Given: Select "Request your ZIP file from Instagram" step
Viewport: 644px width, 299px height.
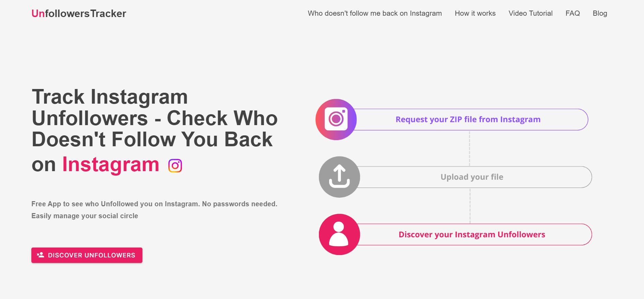Looking at the screenshot, I should pyautogui.click(x=468, y=120).
